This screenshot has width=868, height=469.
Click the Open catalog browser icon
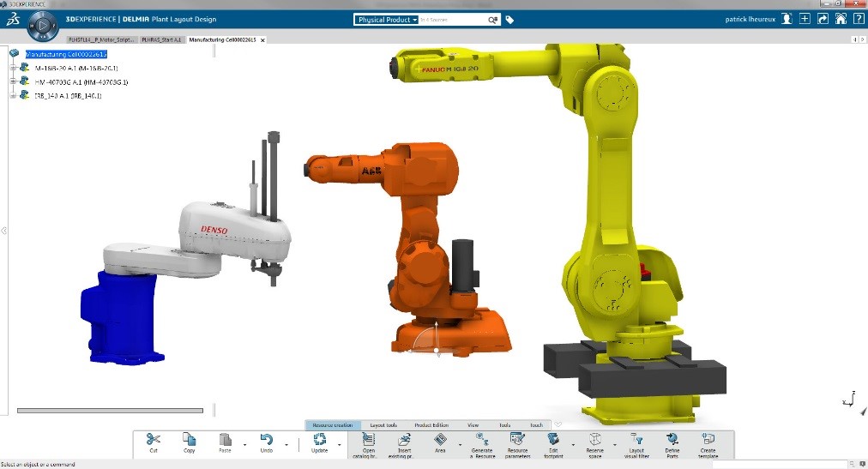point(369,440)
